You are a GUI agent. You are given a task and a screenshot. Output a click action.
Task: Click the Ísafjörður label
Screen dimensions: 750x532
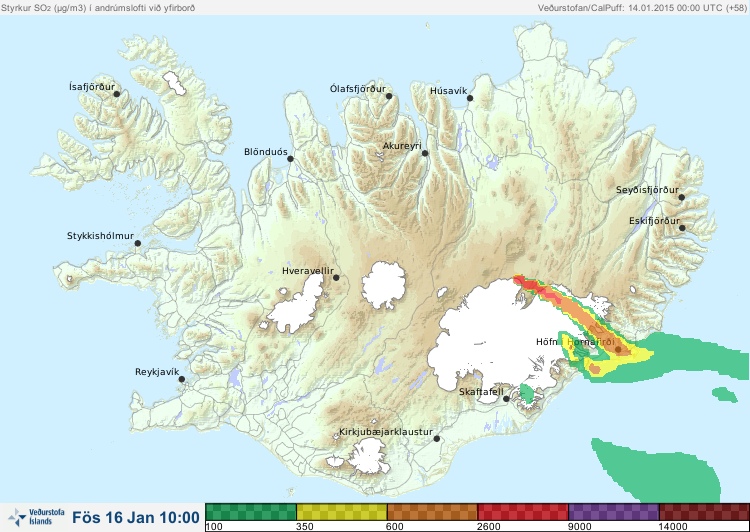(x=92, y=87)
